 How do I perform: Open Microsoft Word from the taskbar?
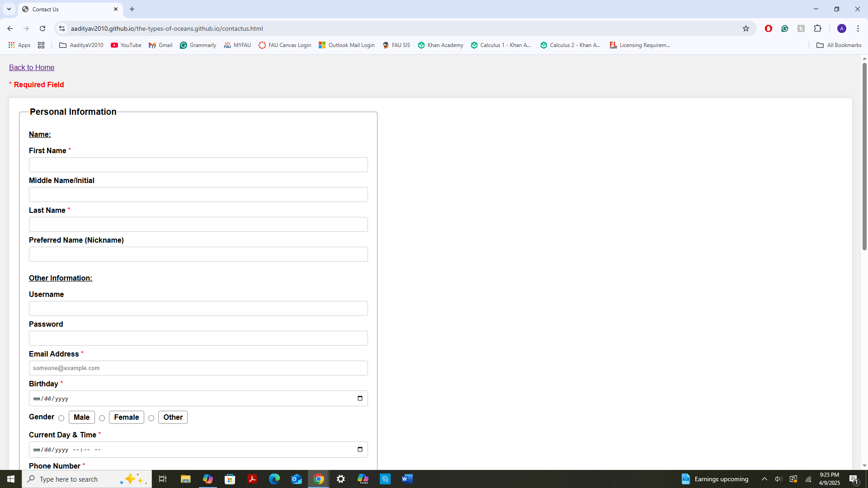(407, 479)
